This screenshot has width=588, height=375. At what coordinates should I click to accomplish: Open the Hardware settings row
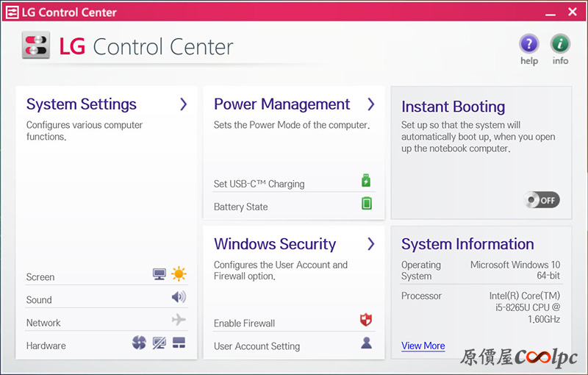click(107, 344)
